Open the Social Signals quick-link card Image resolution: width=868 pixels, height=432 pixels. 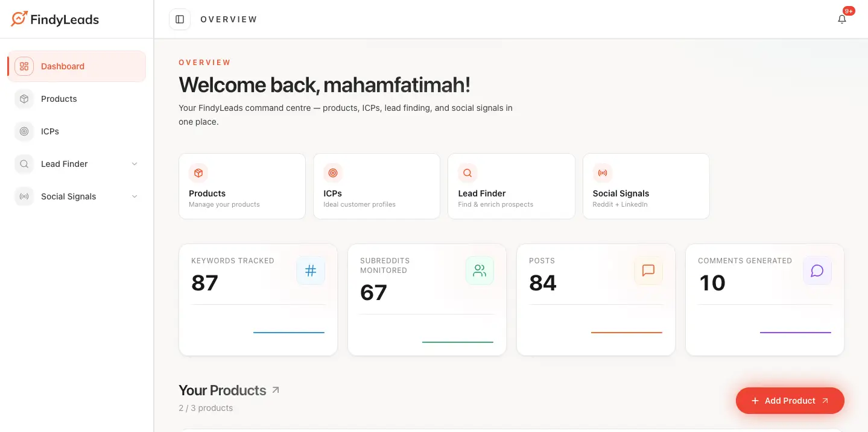click(x=646, y=186)
